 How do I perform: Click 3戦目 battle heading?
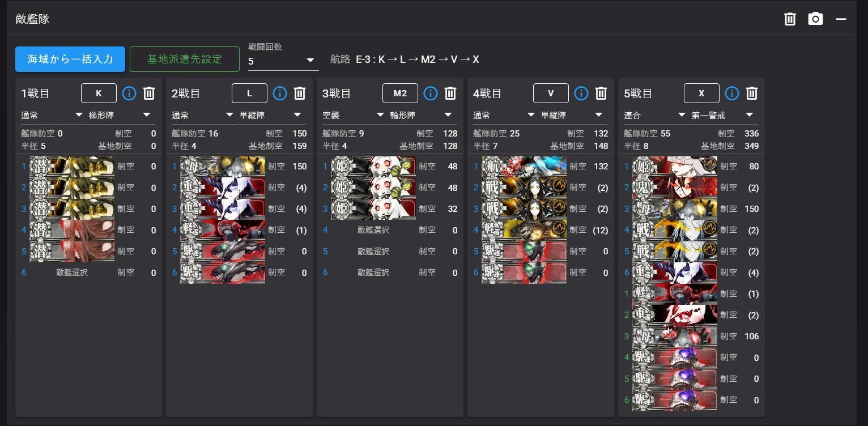337,93
